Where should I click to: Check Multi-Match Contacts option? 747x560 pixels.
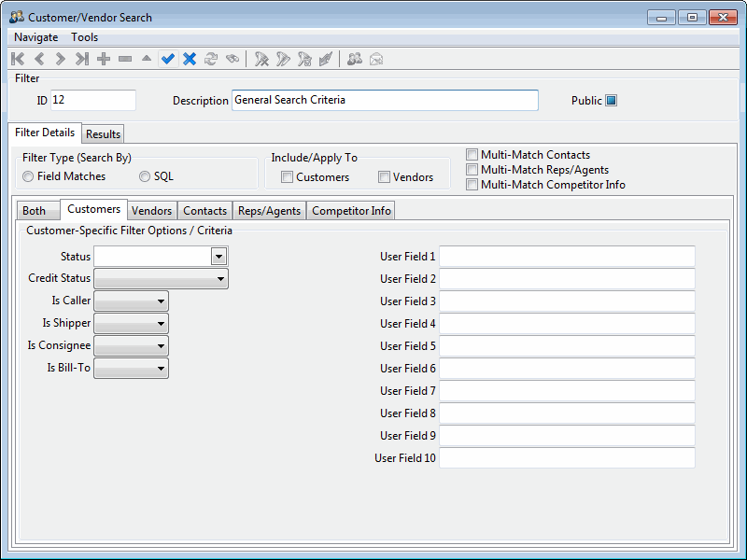coord(472,155)
